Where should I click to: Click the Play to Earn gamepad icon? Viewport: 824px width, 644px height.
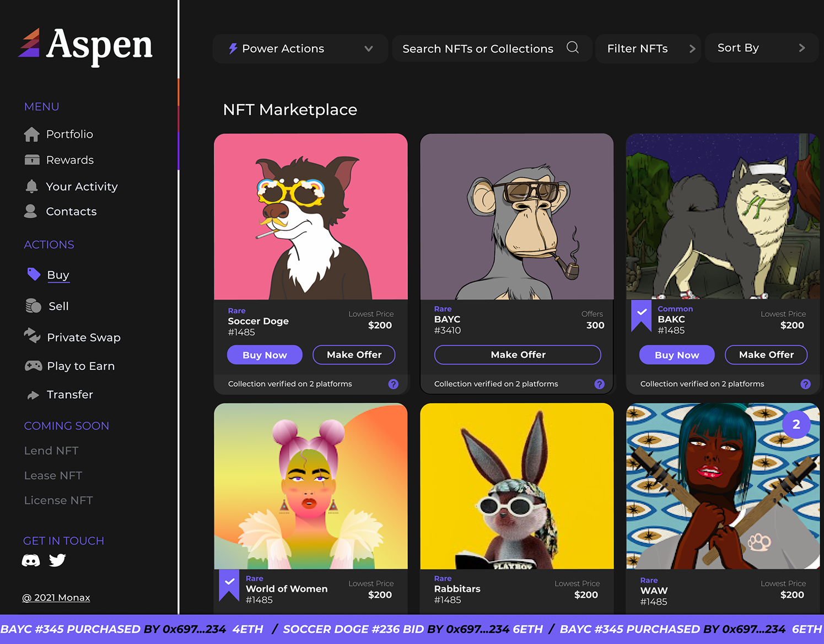(33, 366)
